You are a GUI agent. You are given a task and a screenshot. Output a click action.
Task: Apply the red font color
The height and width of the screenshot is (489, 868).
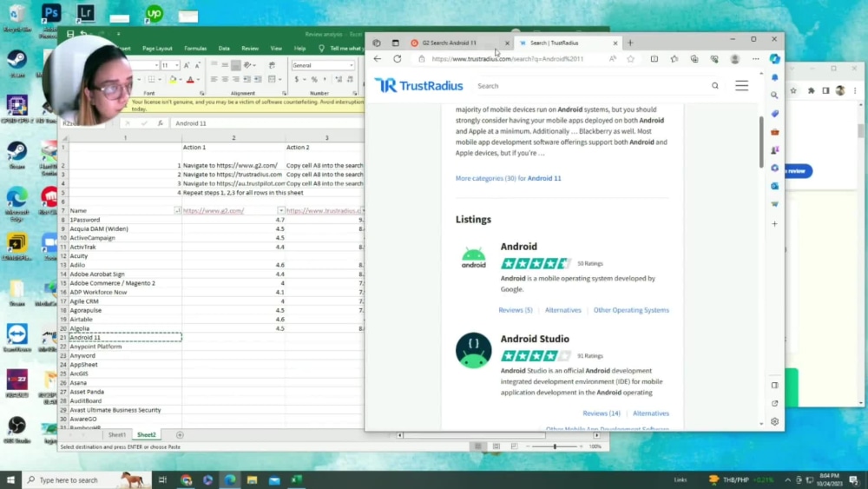(190, 80)
